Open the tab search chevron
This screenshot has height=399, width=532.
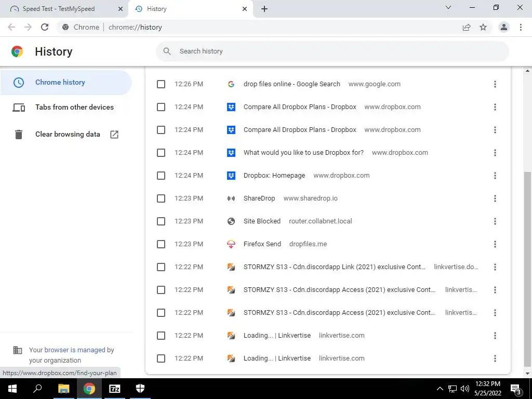tap(448, 7)
